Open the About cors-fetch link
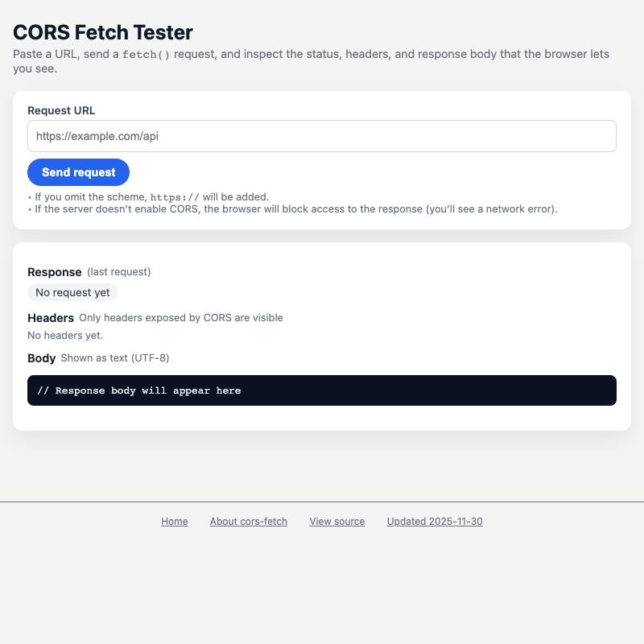 (248, 521)
